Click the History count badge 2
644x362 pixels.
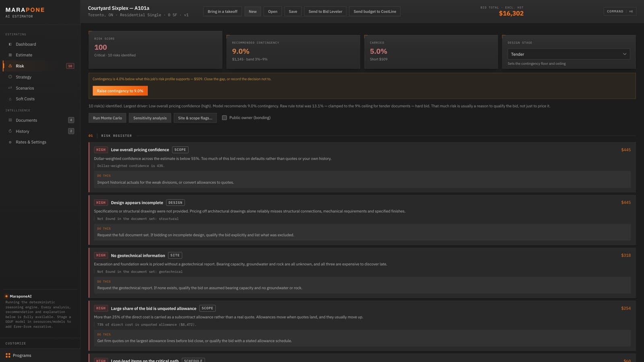[x=71, y=131]
